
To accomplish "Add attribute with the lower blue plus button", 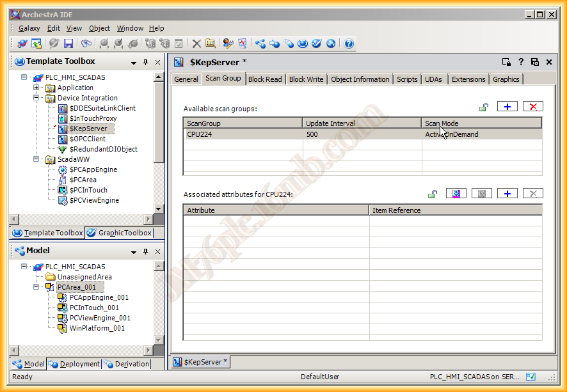I will (x=507, y=194).
